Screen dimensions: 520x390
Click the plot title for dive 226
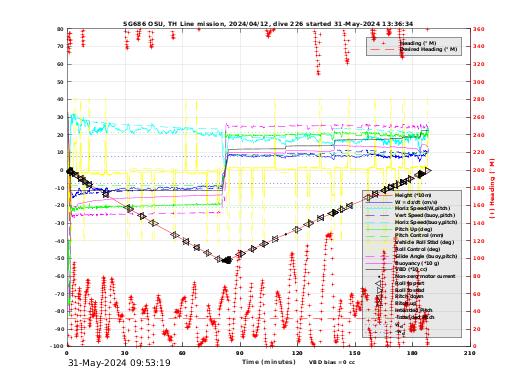point(268,24)
